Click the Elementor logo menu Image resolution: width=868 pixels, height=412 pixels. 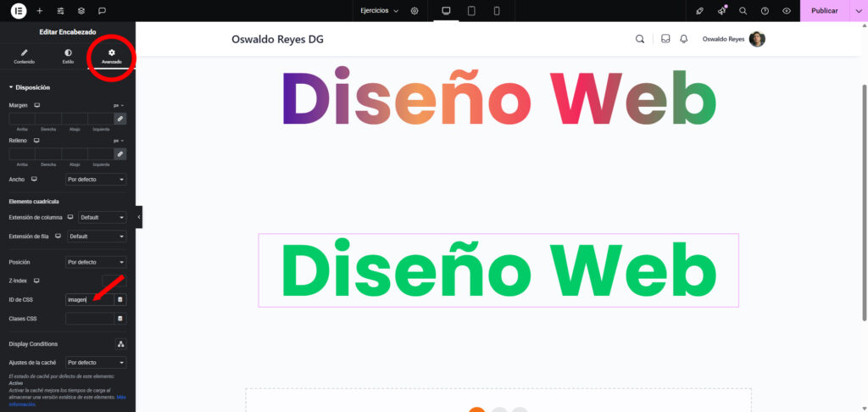(18, 11)
